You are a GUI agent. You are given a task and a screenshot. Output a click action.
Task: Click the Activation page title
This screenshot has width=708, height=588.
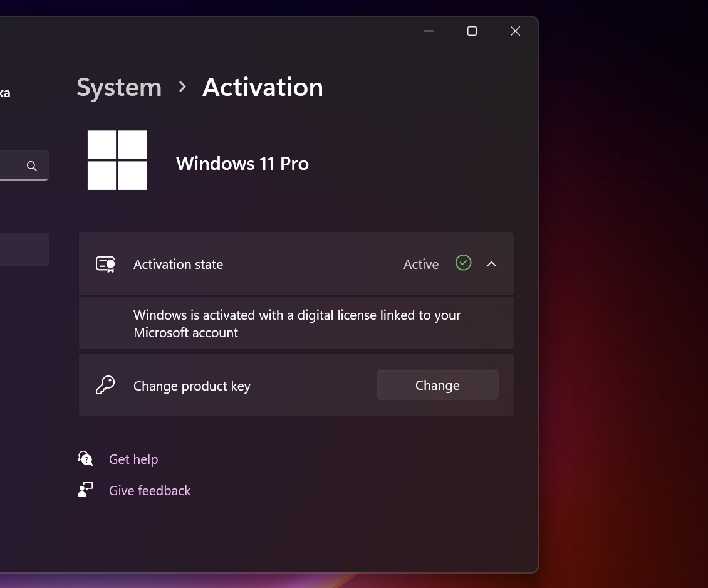coord(263,87)
